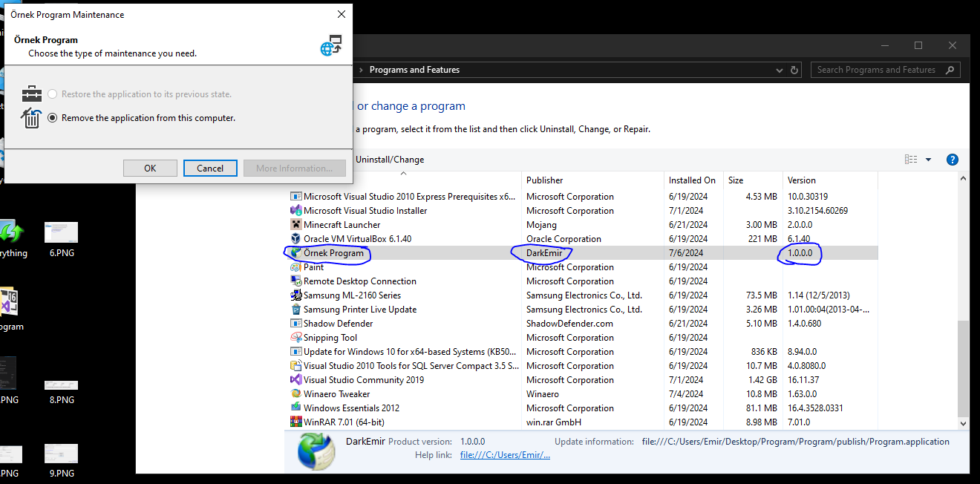Screen dimensions: 980x484
Task: Click the large DarkEmir details pane icon
Action: [x=316, y=452]
